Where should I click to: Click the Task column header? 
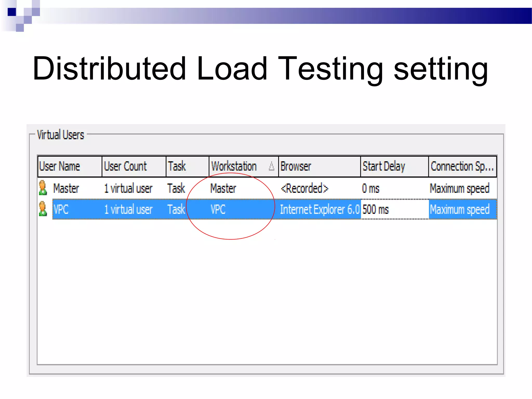[188, 167]
